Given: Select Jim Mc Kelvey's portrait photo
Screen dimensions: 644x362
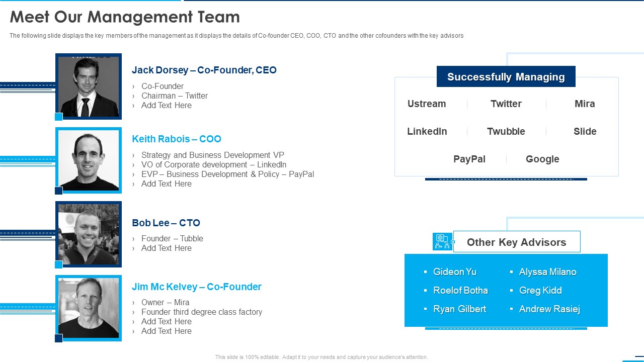Looking at the screenshot, I should (x=89, y=308).
